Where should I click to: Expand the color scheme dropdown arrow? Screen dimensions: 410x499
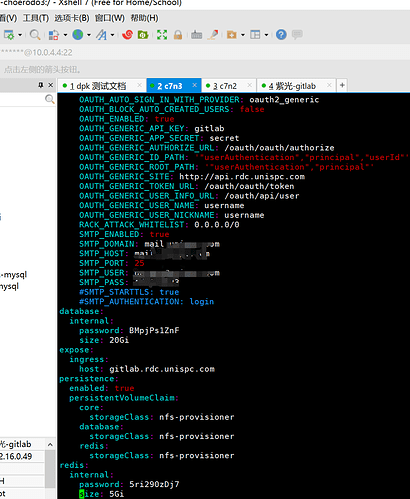tap(65, 35)
